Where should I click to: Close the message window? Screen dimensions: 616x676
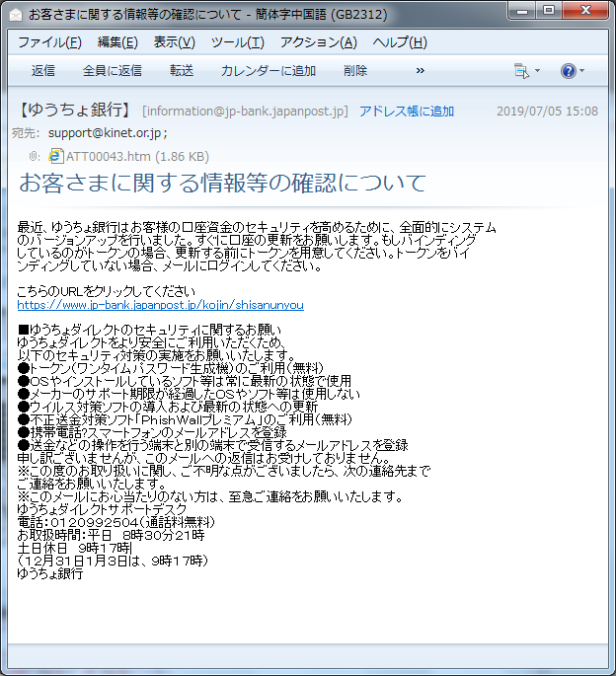[585, 11]
